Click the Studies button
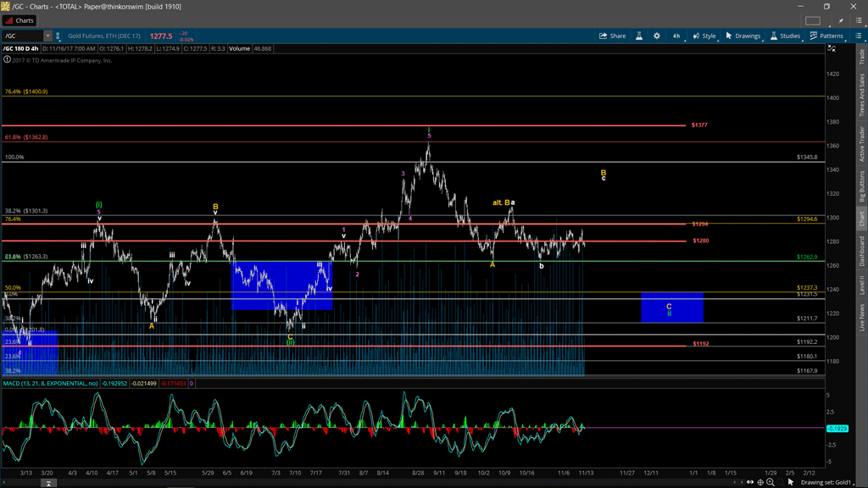The height and width of the screenshot is (488, 868). (x=784, y=36)
